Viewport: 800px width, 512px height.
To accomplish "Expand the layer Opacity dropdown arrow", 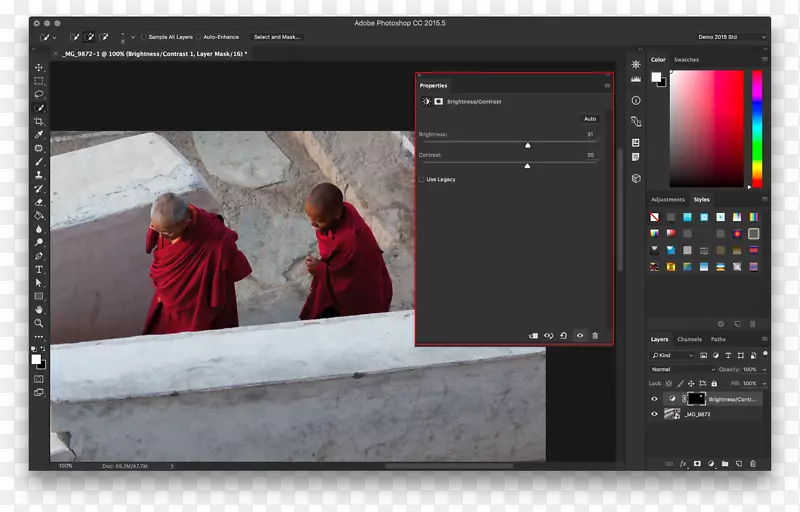I will [763, 369].
